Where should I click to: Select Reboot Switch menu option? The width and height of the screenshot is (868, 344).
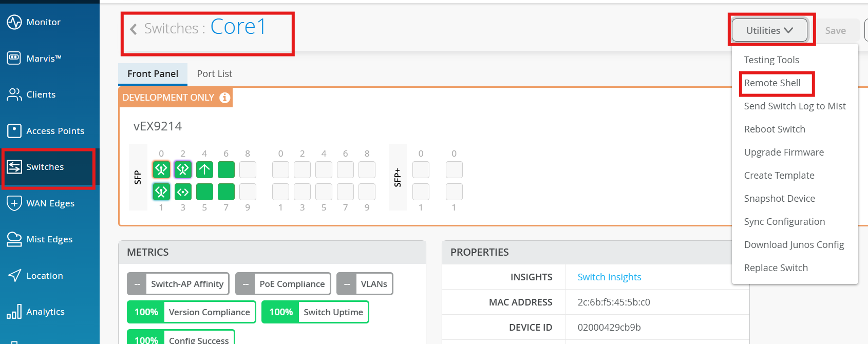774,129
